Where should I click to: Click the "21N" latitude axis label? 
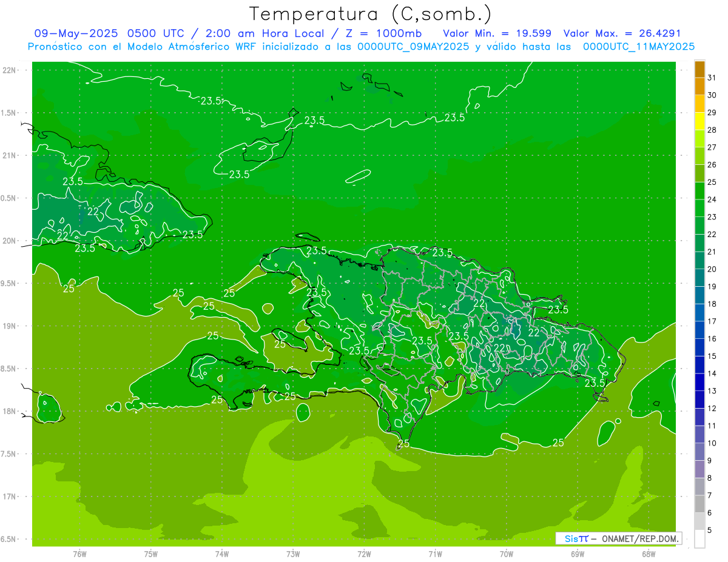pos(10,155)
